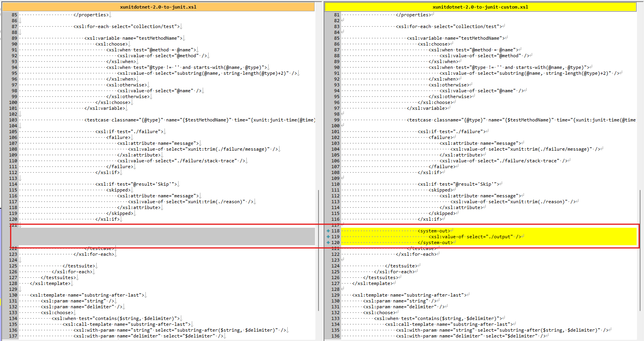
Task: Click line number 99 in right gutter
Action: pos(336,120)
